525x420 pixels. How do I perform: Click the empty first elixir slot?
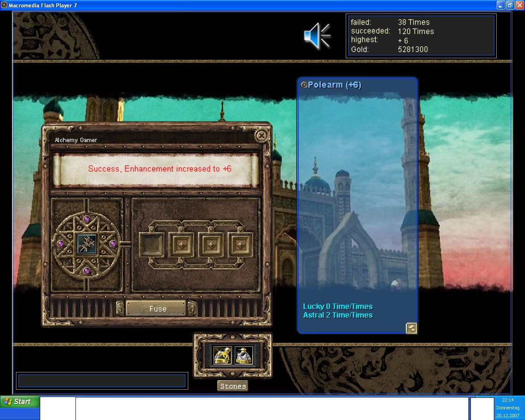coord(152,244)
